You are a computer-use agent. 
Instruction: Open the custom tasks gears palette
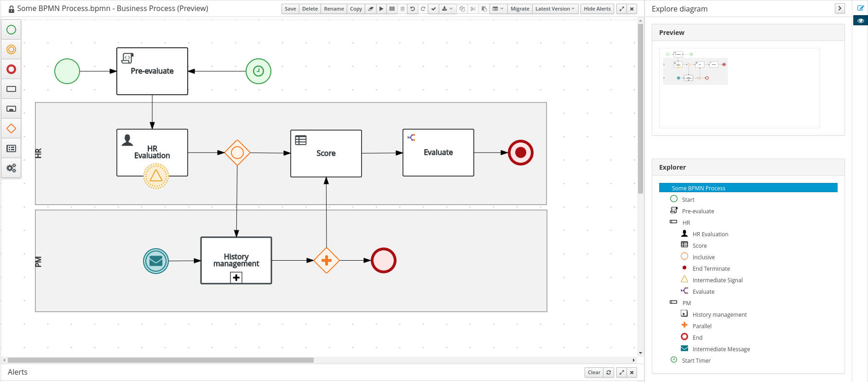click(x=11, y=168)
